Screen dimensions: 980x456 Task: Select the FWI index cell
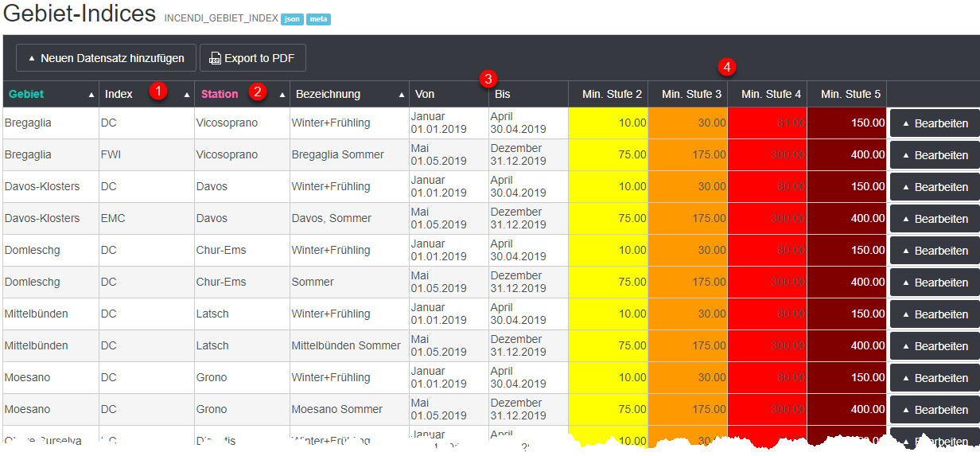[x=146, y=154]
